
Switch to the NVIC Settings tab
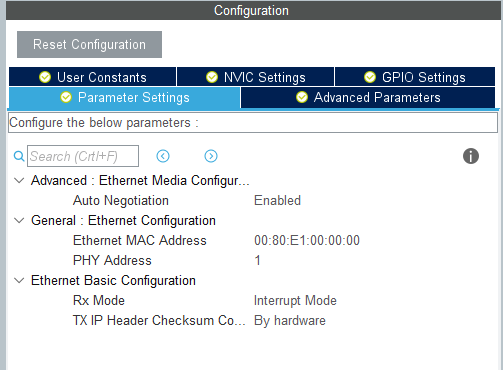click(x=256, y=77)
